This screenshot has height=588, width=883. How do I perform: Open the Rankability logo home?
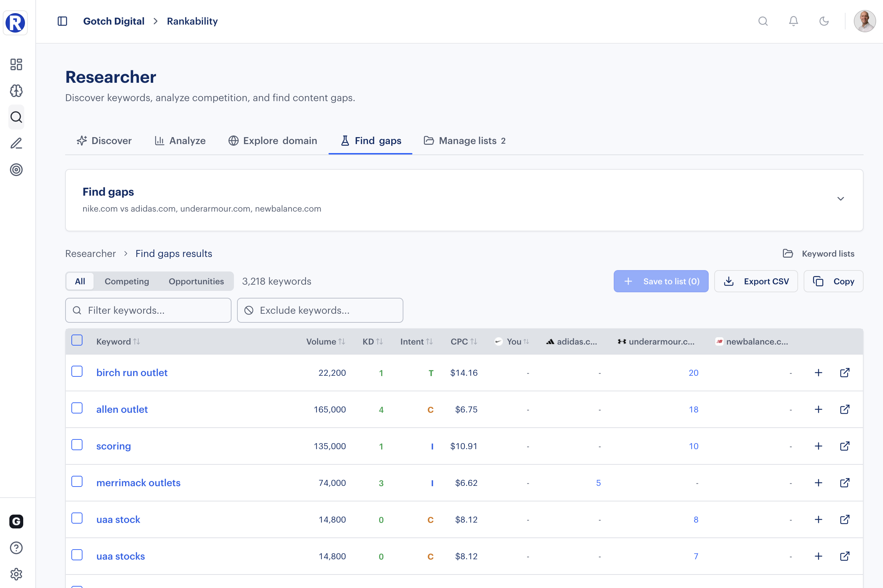click(15, 23)
